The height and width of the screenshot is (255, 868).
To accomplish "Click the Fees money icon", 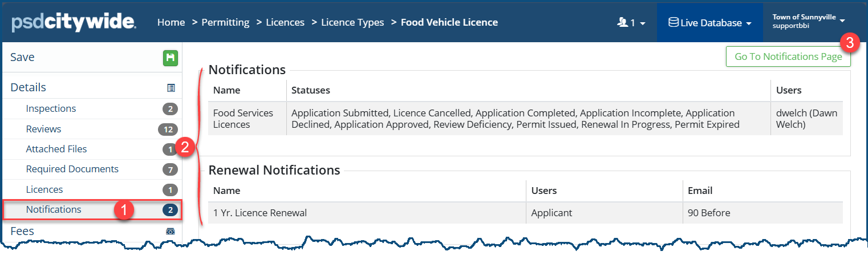I will coord(171,232).
